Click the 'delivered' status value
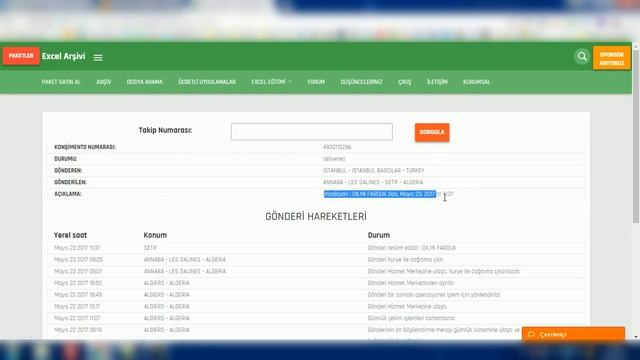 point(334,159)
